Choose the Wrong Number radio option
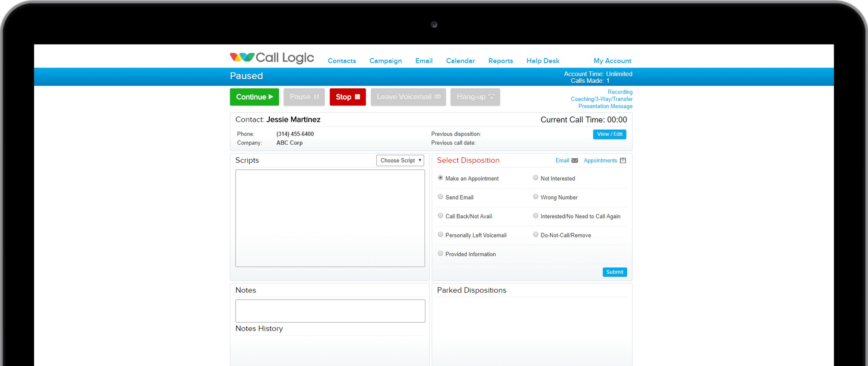The width and height of the screenshot is (868, 366). coord(536,197)
